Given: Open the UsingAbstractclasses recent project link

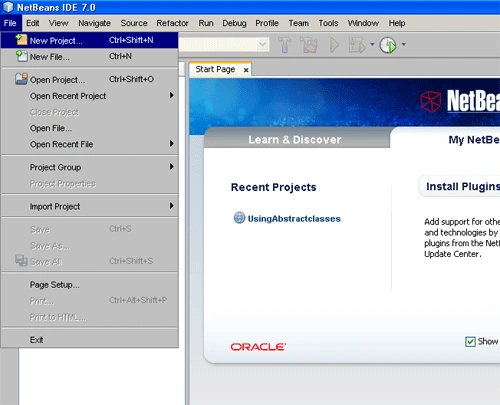Looking at the screenshot, I should coord(294,219).
